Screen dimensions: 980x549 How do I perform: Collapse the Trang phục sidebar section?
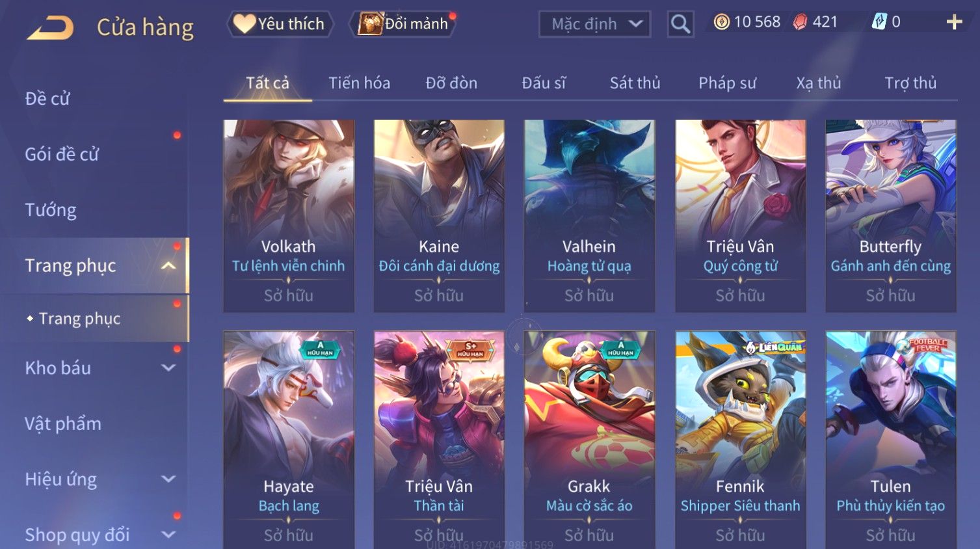pos(168,265)
